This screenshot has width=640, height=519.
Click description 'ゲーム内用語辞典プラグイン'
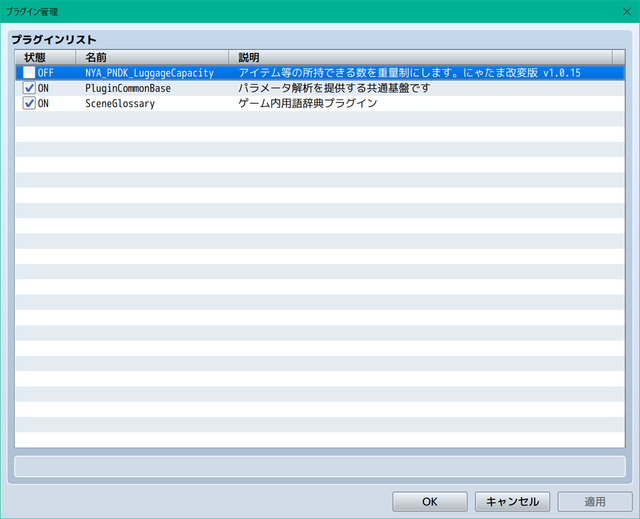[308, 103]
